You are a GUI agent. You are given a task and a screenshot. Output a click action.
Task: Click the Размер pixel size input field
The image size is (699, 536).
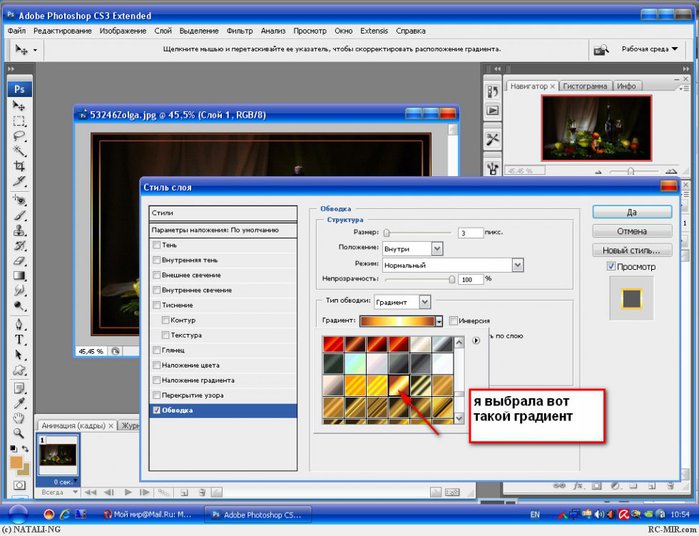tap(471, 232)
